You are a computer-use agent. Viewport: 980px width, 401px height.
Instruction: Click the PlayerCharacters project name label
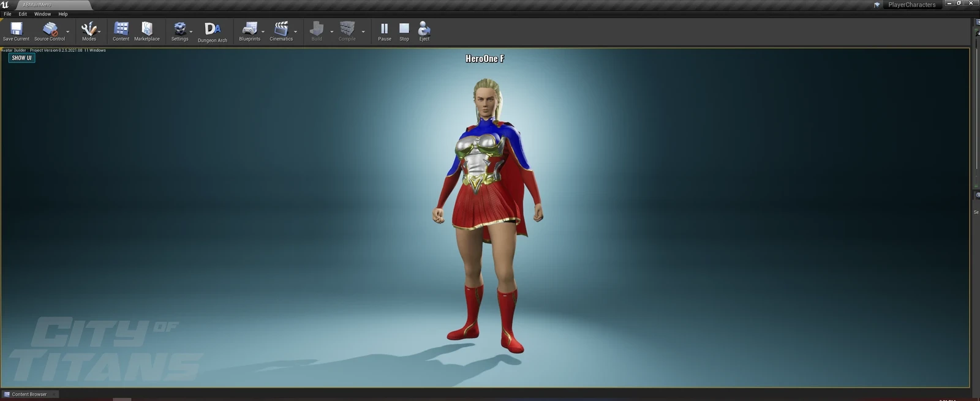[912, 5]
